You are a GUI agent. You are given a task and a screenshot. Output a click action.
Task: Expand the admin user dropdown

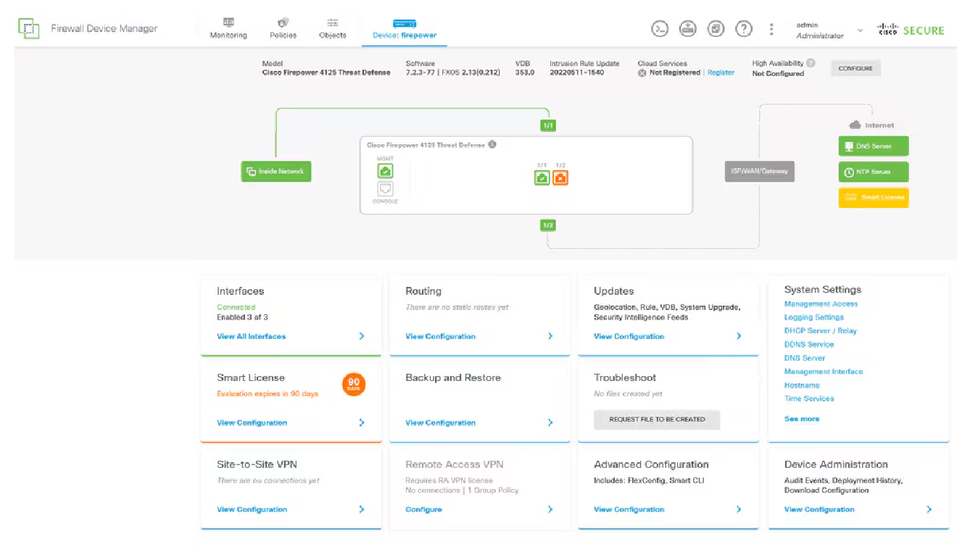click(x=860, y=30)
